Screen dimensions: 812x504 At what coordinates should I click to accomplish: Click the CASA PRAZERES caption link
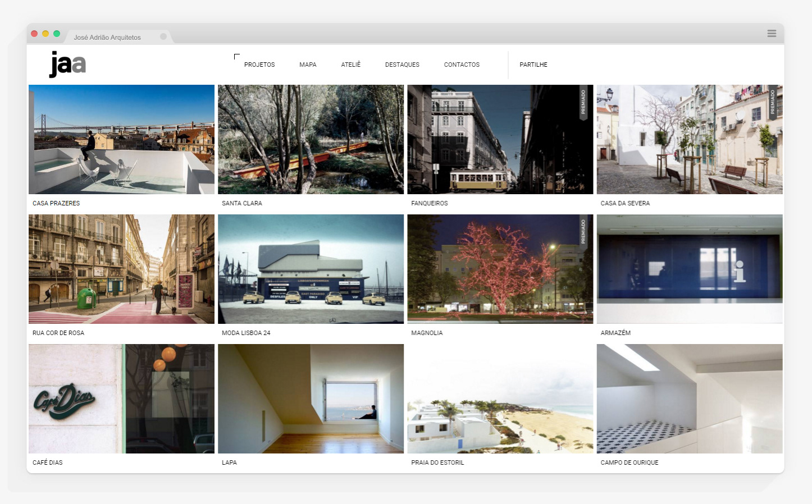click(56, 203)
